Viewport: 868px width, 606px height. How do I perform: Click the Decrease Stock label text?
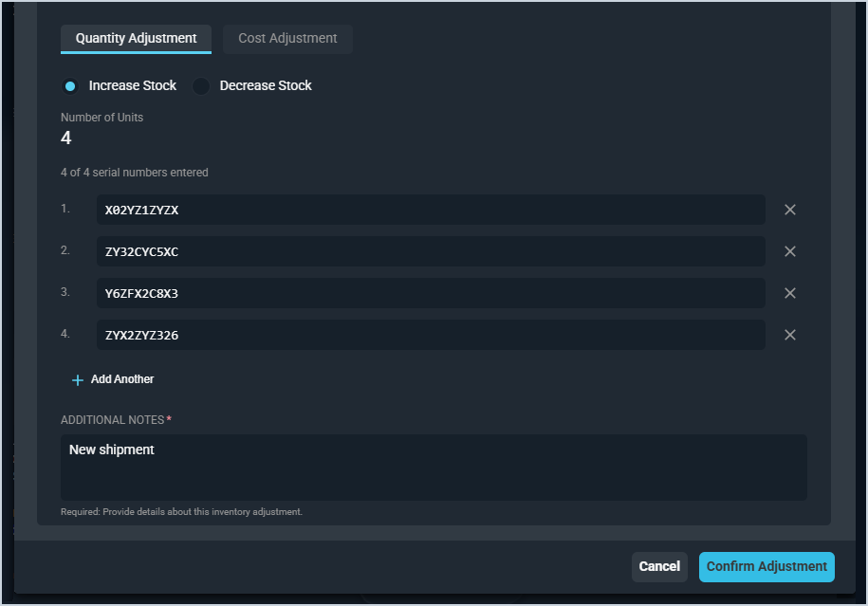click(x=266, y=86)
